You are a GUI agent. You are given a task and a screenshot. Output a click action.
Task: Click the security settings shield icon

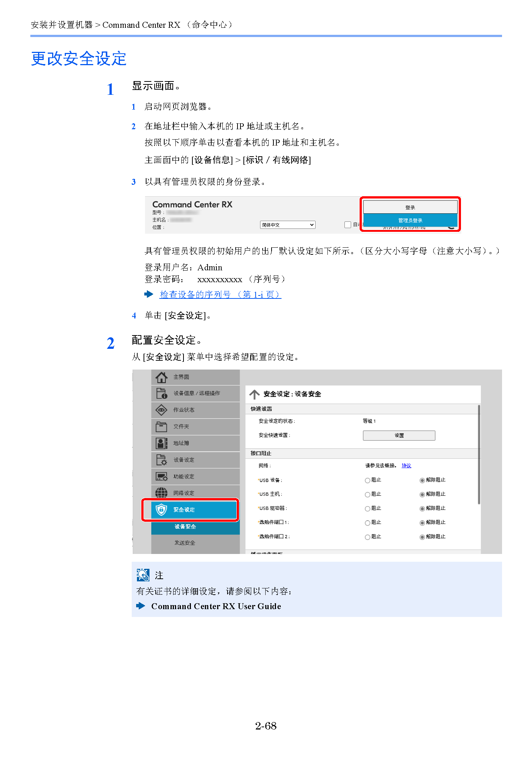point(161,510)
